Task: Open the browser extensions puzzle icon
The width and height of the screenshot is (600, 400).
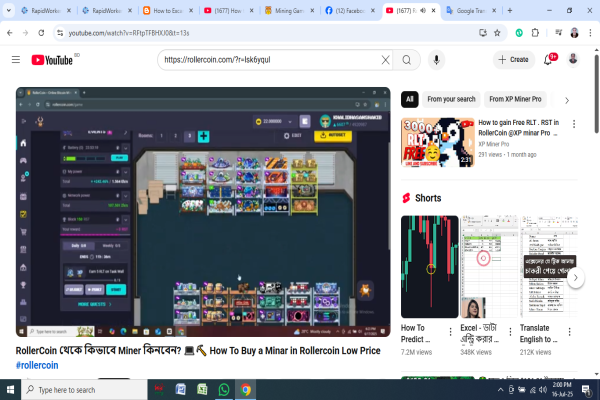Action: pyautogui.click(x=535, y=33)
